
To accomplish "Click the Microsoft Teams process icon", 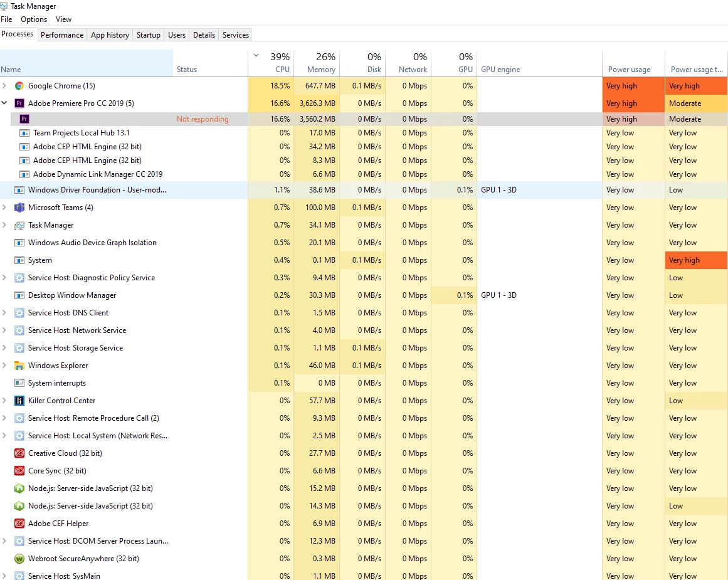I will tap(19, 208).
